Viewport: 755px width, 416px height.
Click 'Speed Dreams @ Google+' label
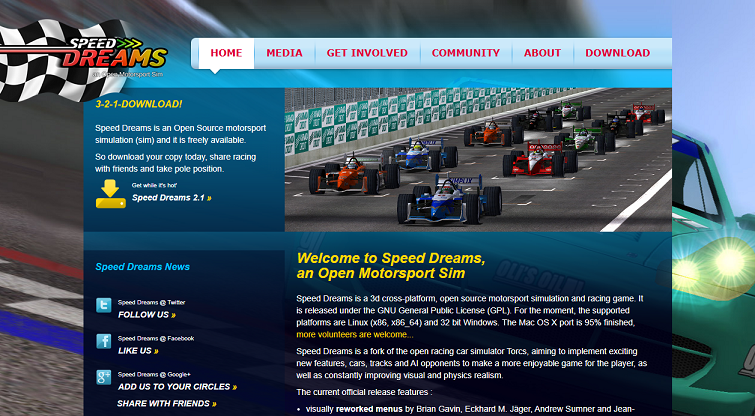click(154, 375)
